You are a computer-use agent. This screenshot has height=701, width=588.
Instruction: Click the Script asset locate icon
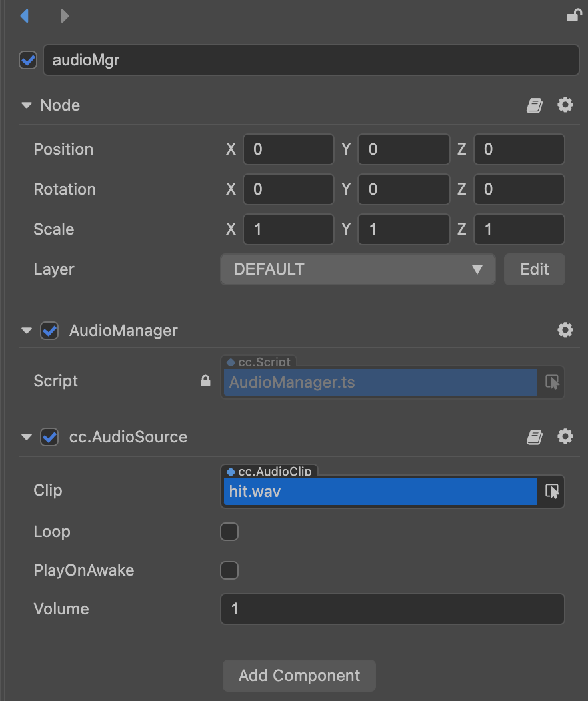tap(552, 382)
